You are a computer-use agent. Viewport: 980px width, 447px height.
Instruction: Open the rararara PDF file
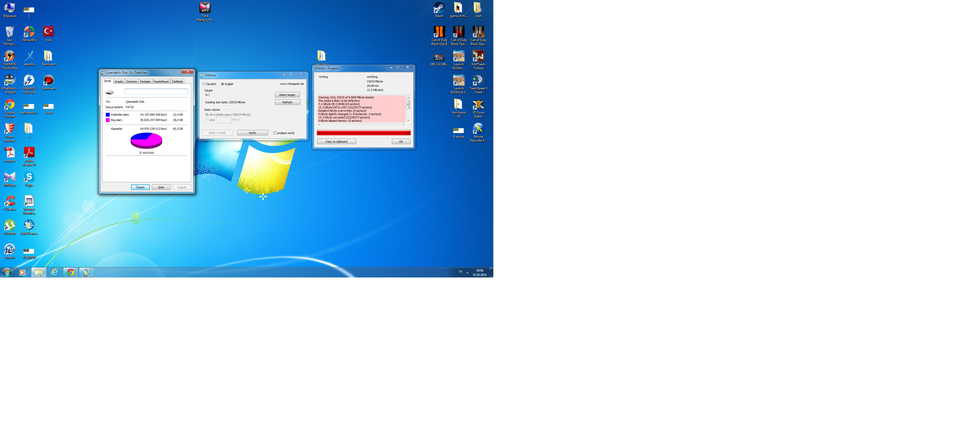tap(10, 154)
